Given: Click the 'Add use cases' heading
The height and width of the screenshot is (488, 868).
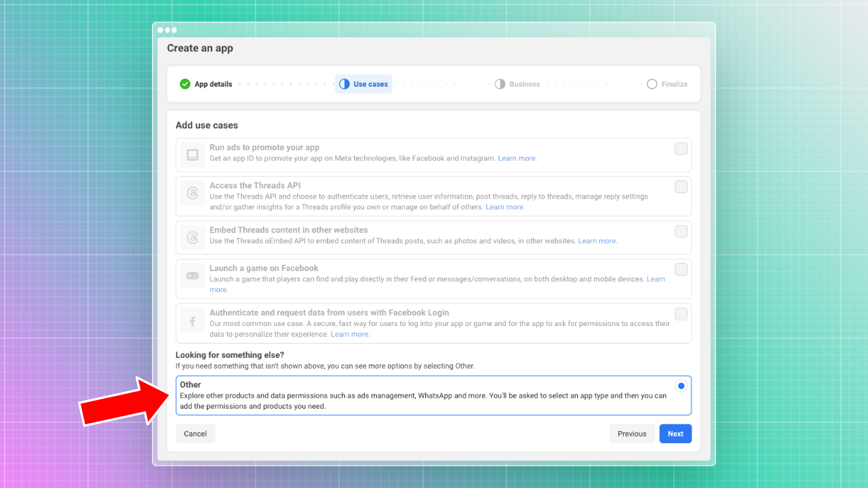Looking at the screenshot, I should [x=207, y=125].
